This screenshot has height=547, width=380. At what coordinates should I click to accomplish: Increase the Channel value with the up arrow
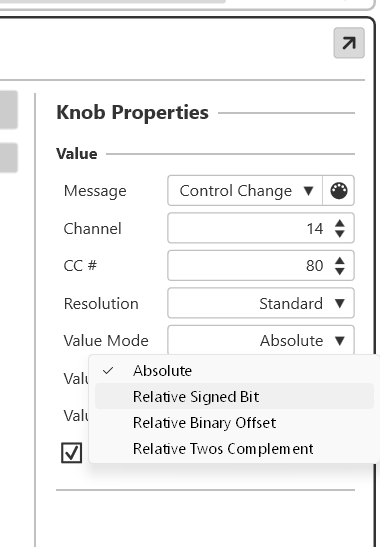[x=340, y=224]
